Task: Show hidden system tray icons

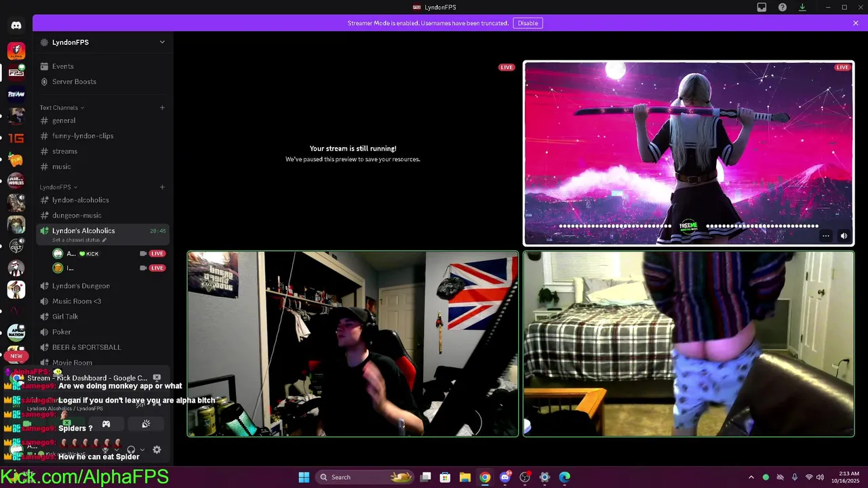Action: pyautogui.click(x=751, y=477)
